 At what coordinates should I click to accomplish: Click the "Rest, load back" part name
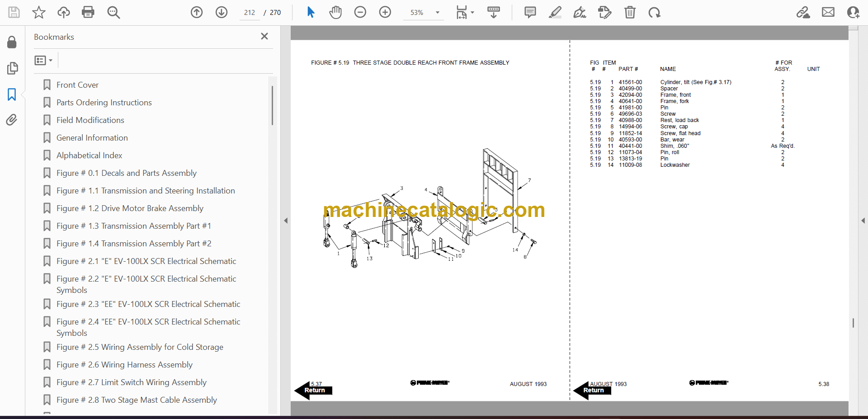tap(679, 120)
